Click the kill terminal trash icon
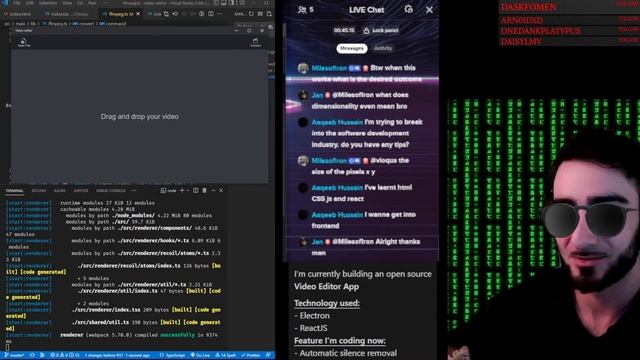640x360 pixels. click(x=204, y=191)
